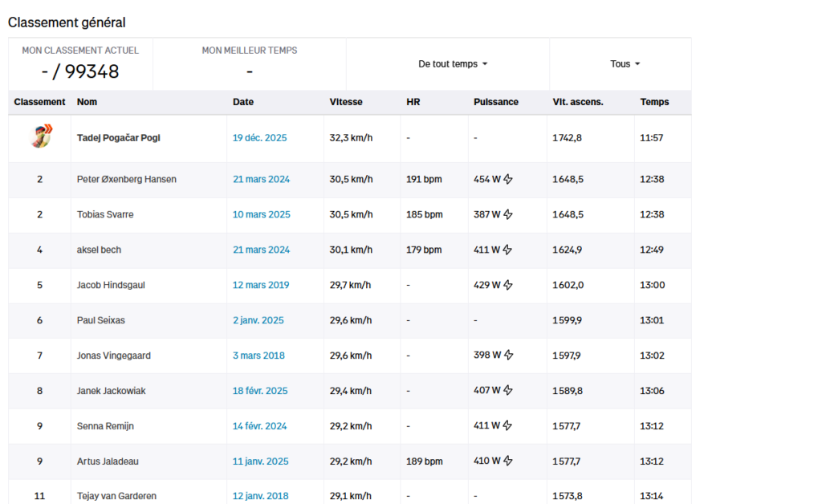Viewport: 822px width, 504px height.
Task: Sort the leaderboard by the "Temps" column header
Action: (654, 102)
